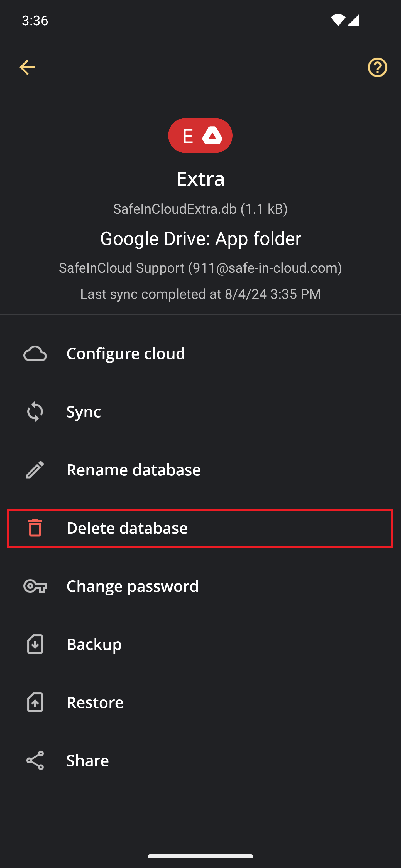401x868 pixels.
Task: Tap the yellow back arrow icon
Action: point(27,67)
